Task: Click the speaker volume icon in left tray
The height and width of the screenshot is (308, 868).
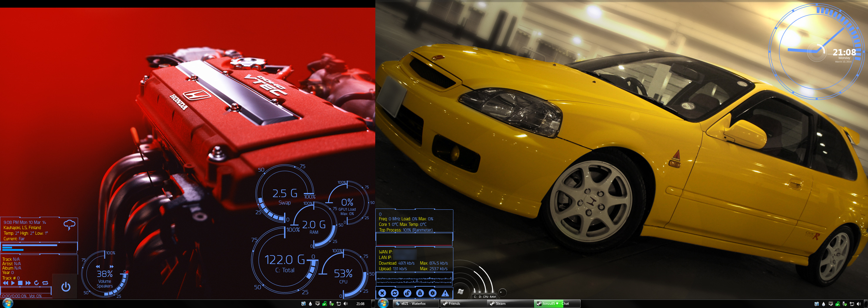Action: tap(345, 304)
